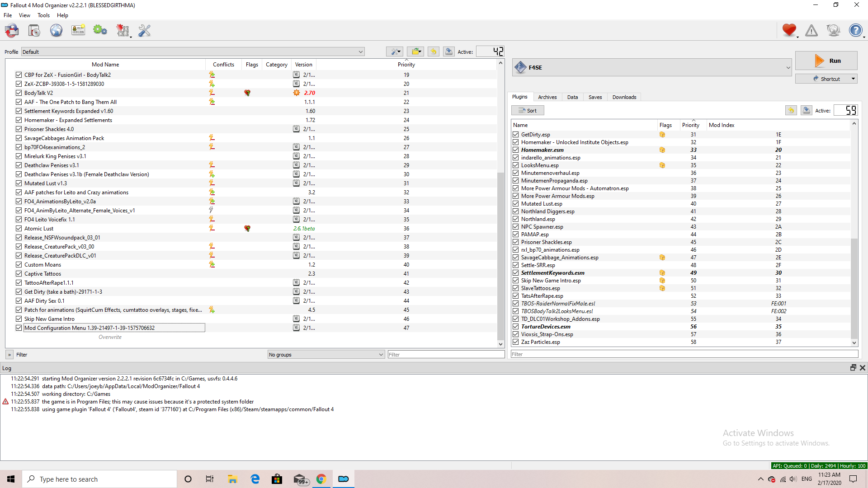Open Settings wrench and screwdriver icon
Image resolution: width=868 pixels, height=488 pixels.
click(x=145, y=31)
